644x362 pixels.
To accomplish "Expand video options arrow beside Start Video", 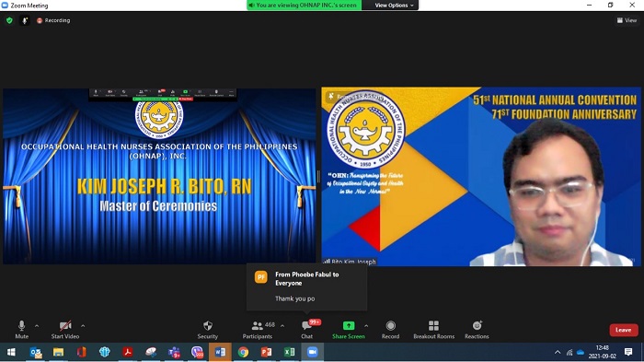I will [x=83, y=326].
